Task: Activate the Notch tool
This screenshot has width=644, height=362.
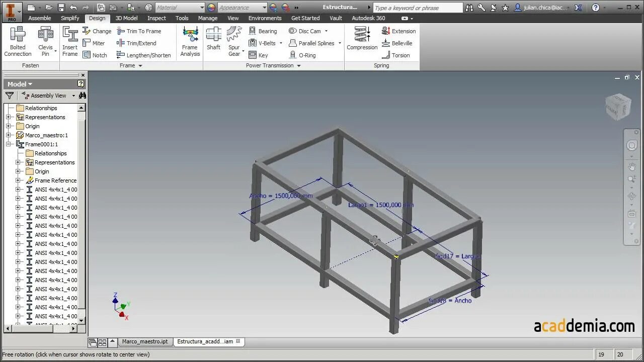Action: 95,55
